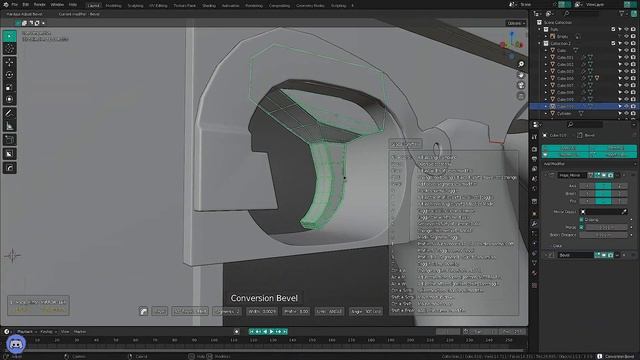The width and height of the screenshot is (640, 360).
Task: Switch to the Modeling workspace tab
Action: coord(113,6)
